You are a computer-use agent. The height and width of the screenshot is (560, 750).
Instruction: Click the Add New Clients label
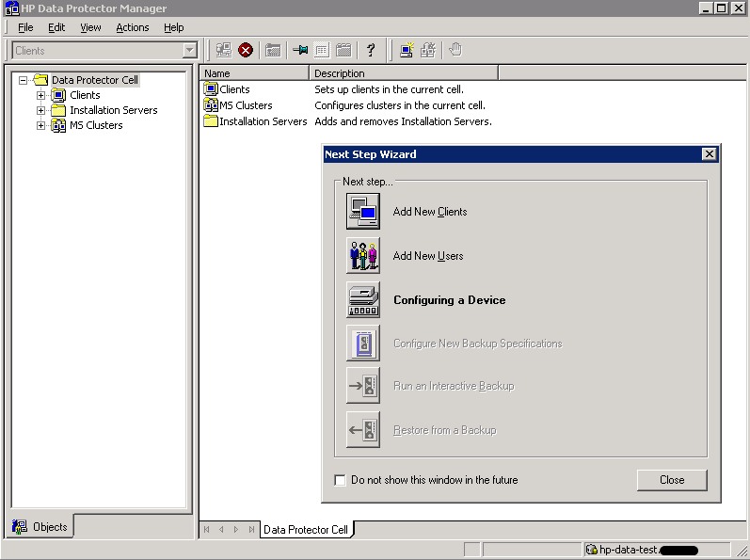pos(429,212)
